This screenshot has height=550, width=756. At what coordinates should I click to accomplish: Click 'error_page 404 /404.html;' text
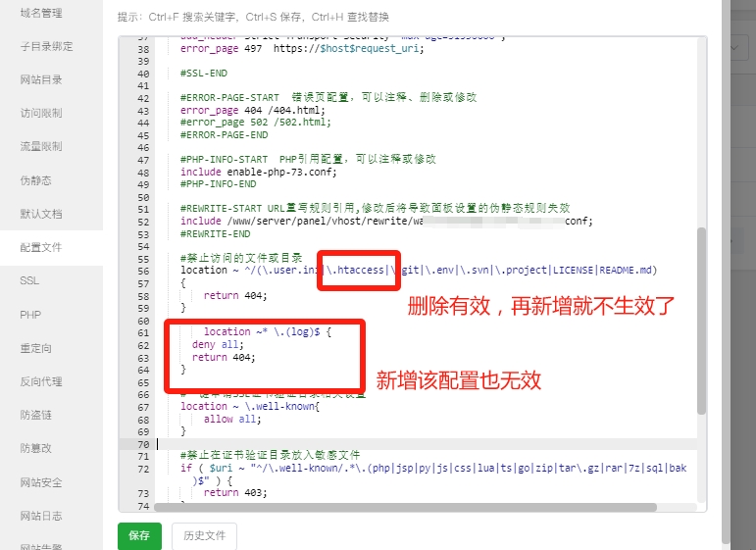click(253, 110)
